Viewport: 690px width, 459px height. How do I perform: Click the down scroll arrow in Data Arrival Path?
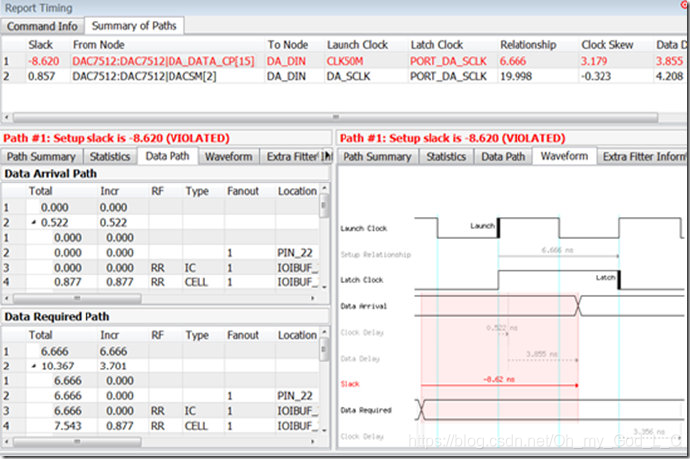[x=324, y=287]
